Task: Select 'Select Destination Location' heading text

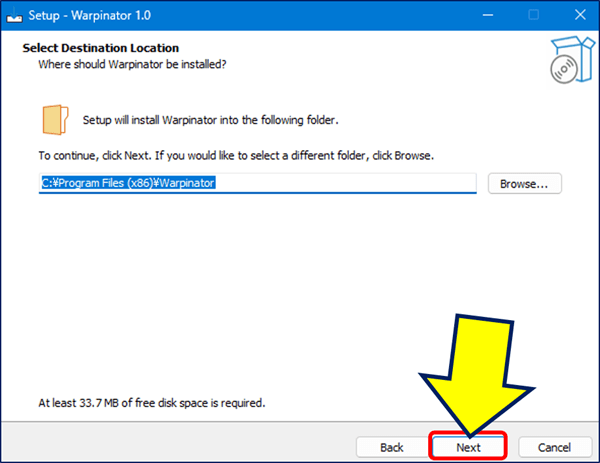Action: [101, 48]
